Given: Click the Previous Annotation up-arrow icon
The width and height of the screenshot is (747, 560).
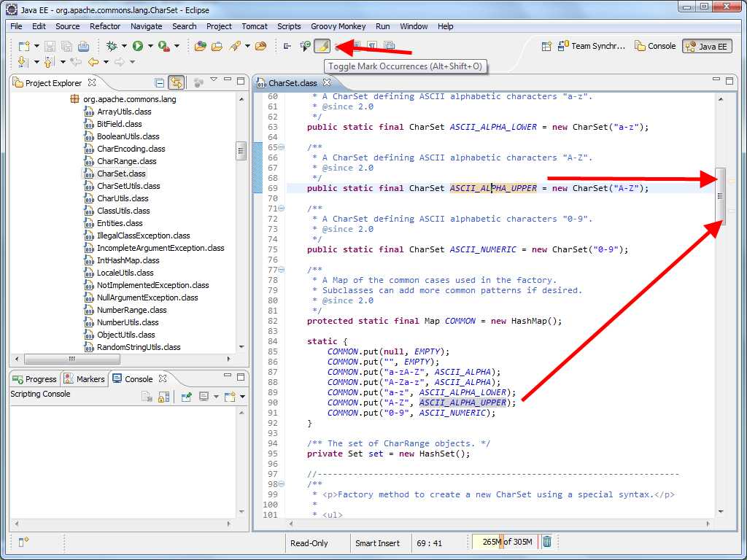Looking at the screenshot, I should [48, 62].
